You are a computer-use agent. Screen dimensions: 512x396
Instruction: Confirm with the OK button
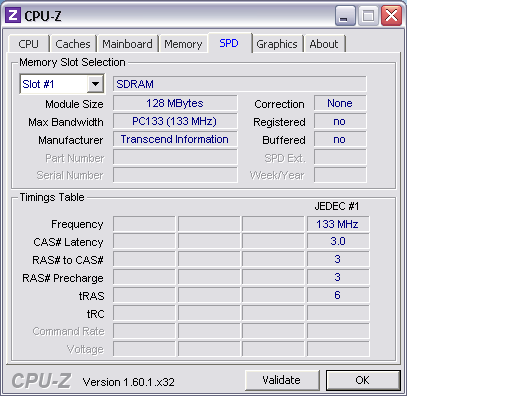(363, 380)
